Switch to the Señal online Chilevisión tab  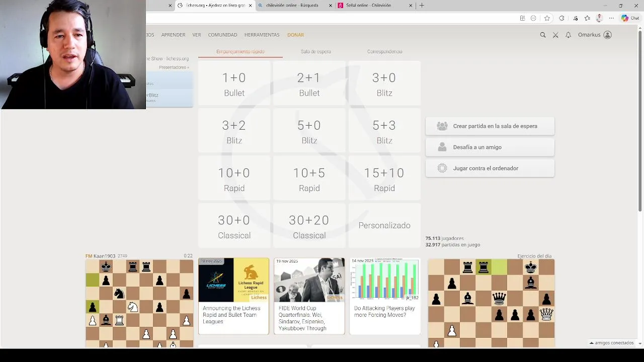point(375,6)
